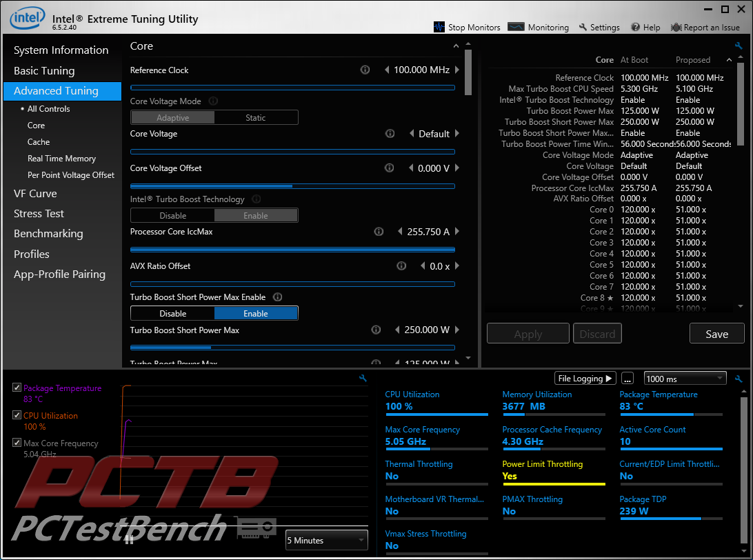The width and height of the screenshot is (753, 560).
Task: Open the Help question mark icon
Action: [x=635, y=27]
